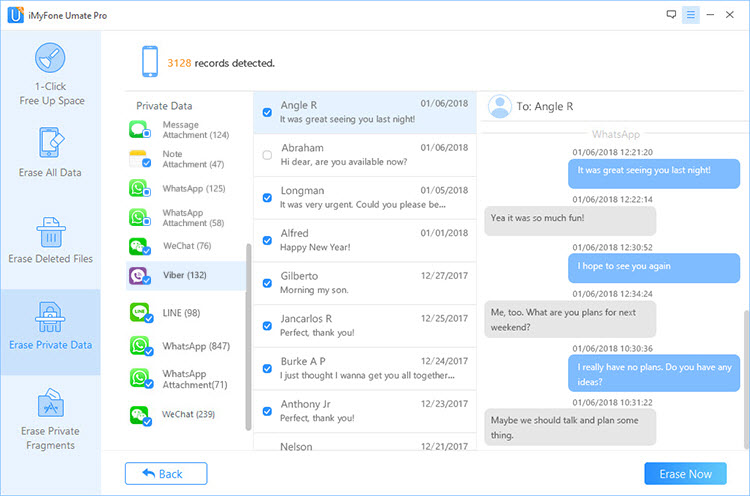Select the WhatsApp (847) category

(186, 346)
